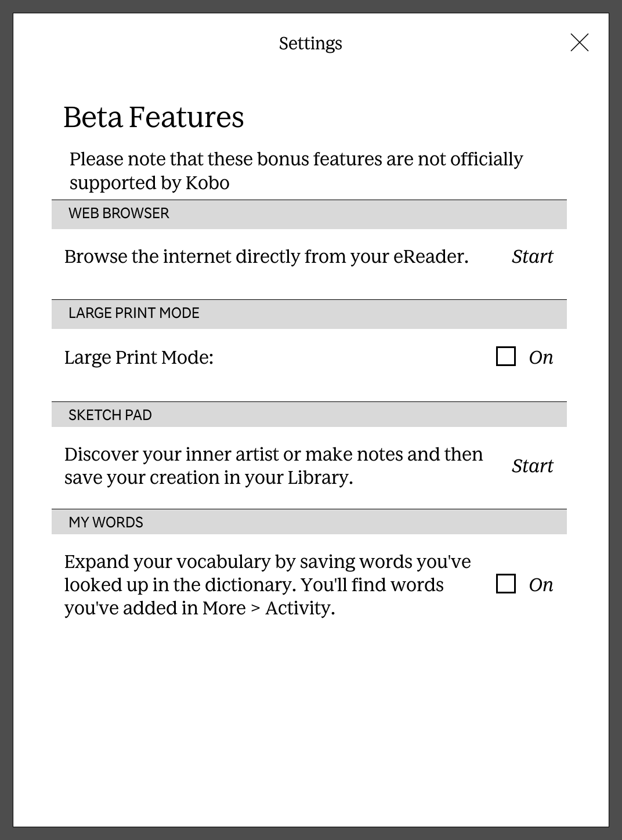The image size is (622, 840).
Task: Select the LARGE PRINT MODE section header
Action: (x=309, y=314)
